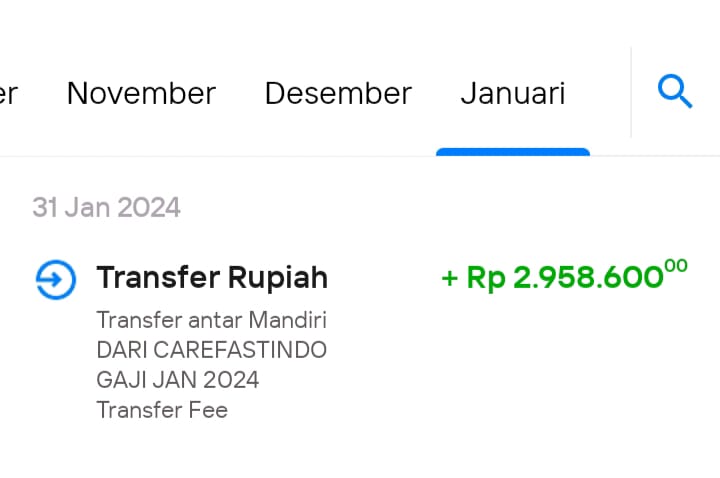Switch to the November tab
720x478 pixels.
click(141, 94)
